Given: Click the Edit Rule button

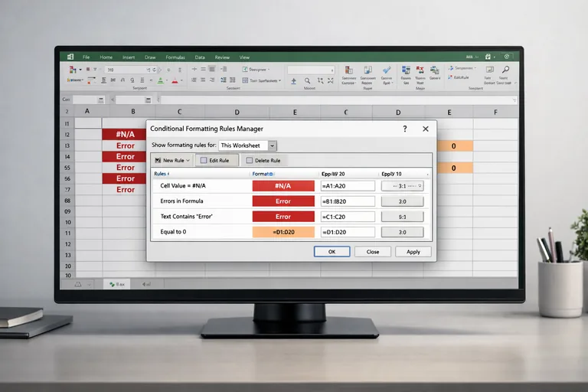Looking at the screenshot, I should pos(217,161).
